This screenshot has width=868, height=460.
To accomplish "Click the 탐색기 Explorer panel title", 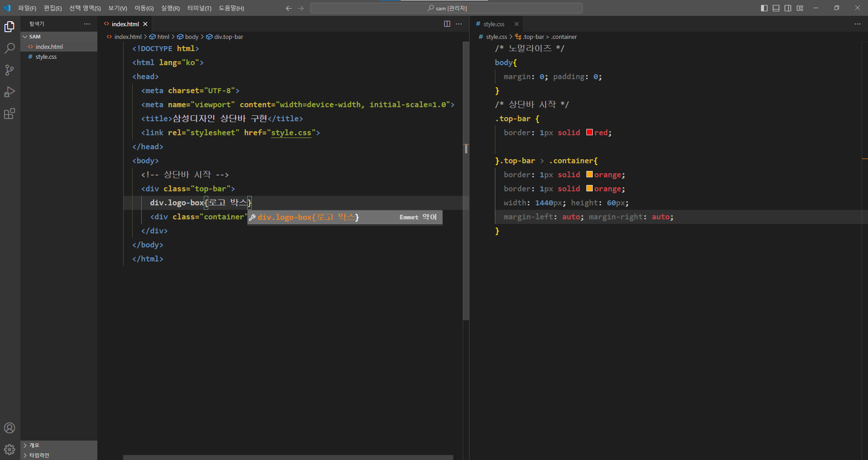I will 37,24.
